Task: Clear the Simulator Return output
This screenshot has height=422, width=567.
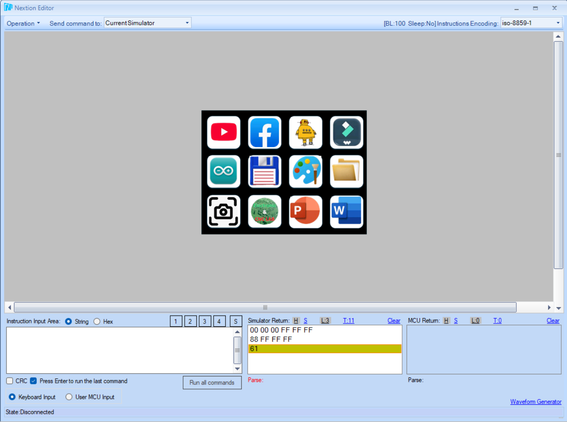Action: tap(394, 321)
